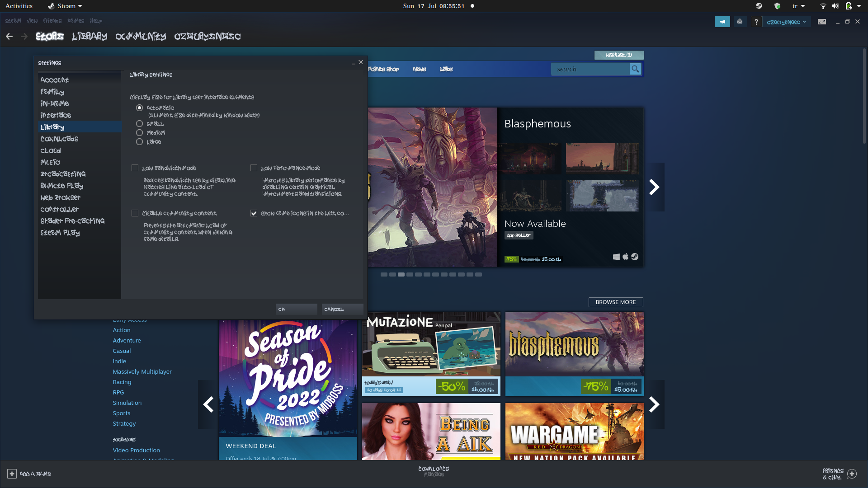Click Cancel in the Settings dialog
The width and height of the screenshot is (868, 488).
[343, 309]
